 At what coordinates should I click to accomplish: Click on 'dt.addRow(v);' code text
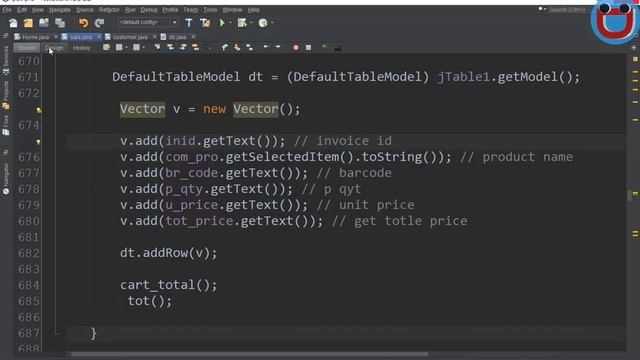pos(168,253)
